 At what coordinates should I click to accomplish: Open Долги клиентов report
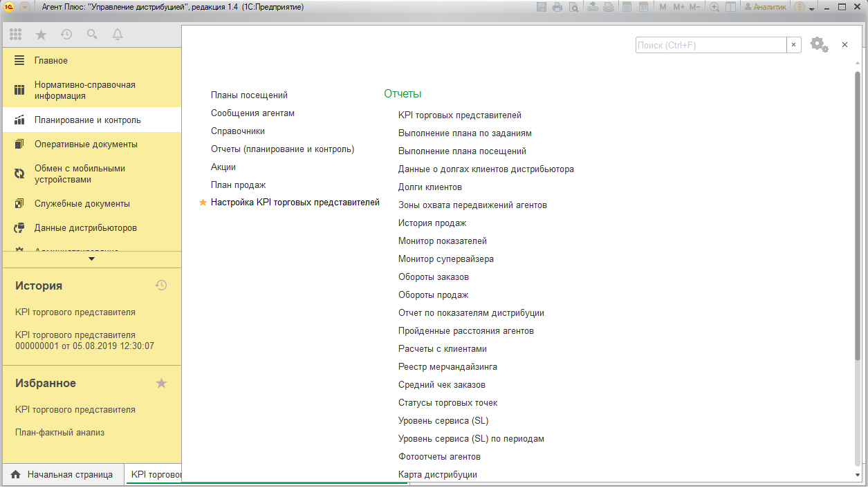[x=430, y=187]
